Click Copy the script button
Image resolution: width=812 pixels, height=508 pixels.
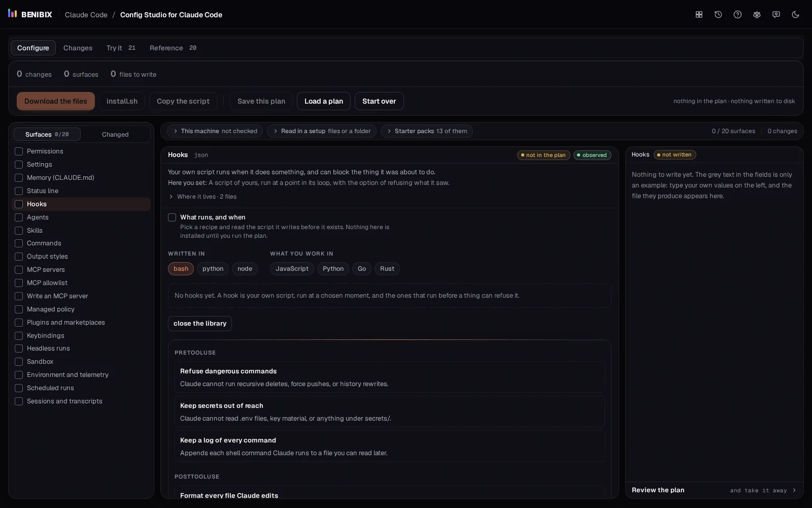tap(183, 101)
